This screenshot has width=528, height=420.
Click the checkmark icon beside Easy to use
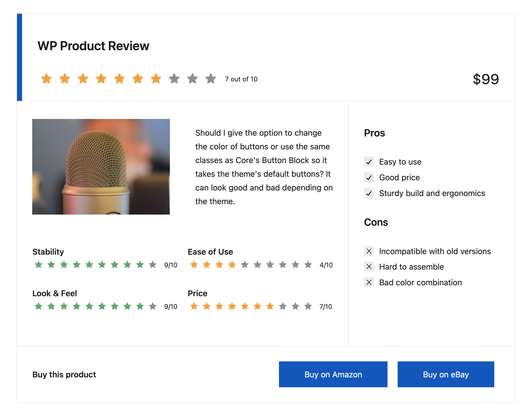click(x=369, y=162)
